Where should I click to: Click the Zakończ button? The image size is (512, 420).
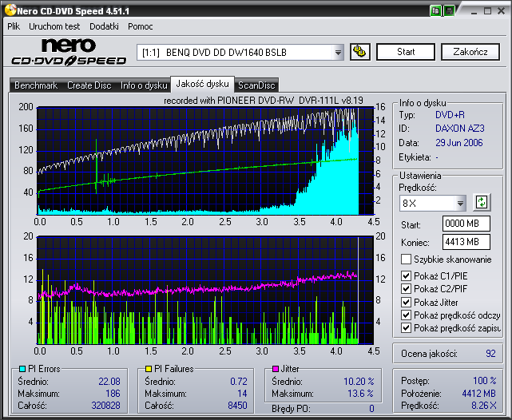point(470,52)
